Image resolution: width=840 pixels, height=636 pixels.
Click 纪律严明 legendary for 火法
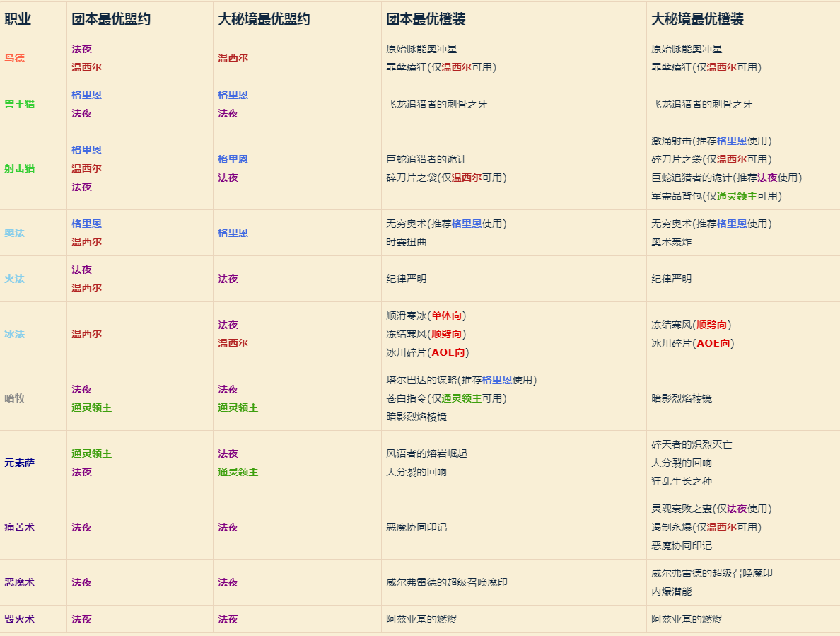[405, 279]
